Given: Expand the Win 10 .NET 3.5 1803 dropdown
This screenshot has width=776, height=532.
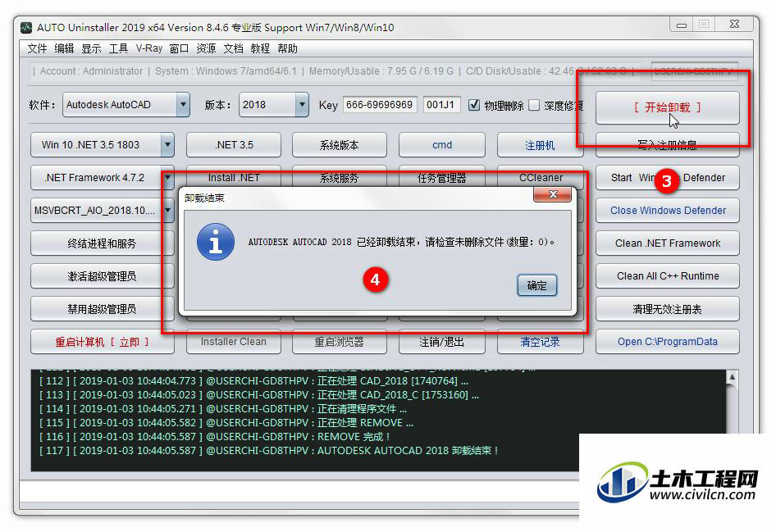Looking at the screenshot, I should click(168, 145).
